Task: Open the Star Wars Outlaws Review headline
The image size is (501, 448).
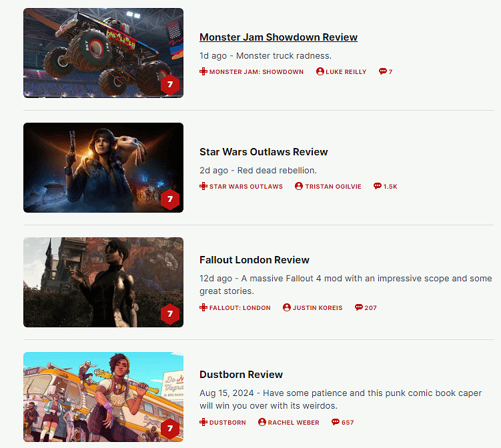Action: (x=264, y=152)
